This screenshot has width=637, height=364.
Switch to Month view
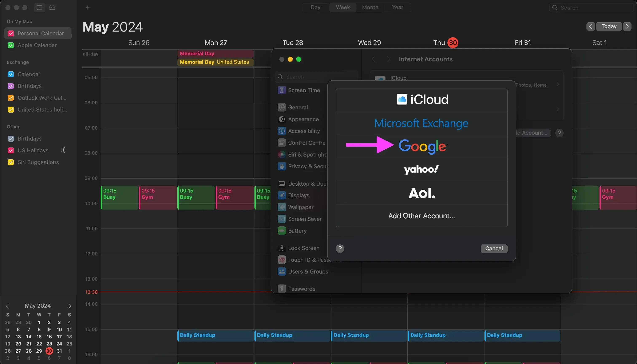coord(370,7)
